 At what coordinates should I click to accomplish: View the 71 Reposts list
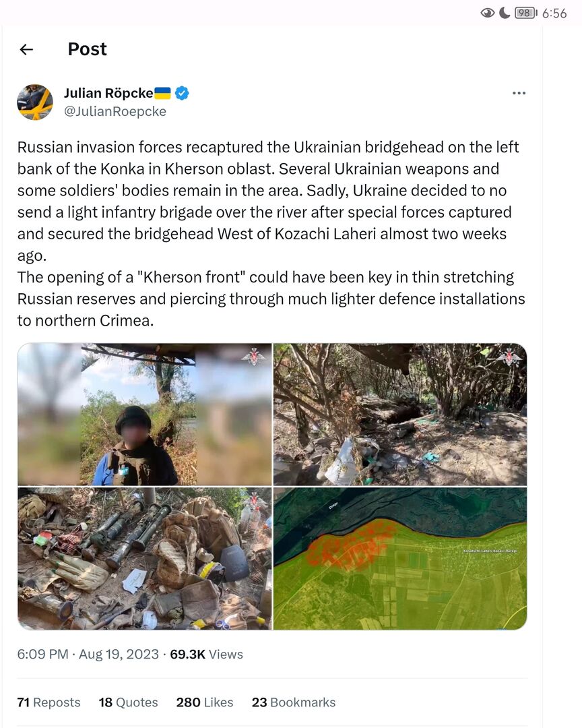(x=48, y=702)
